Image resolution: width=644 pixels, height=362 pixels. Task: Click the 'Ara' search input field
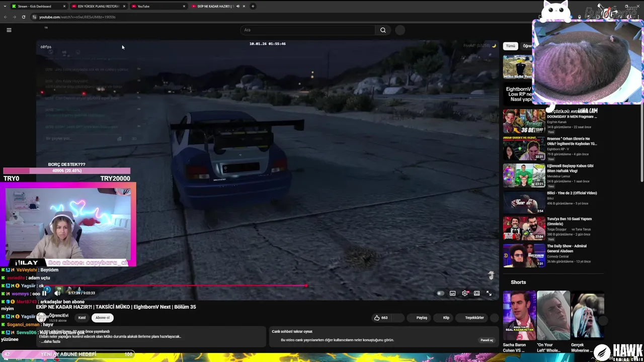(x=308, y=30)
